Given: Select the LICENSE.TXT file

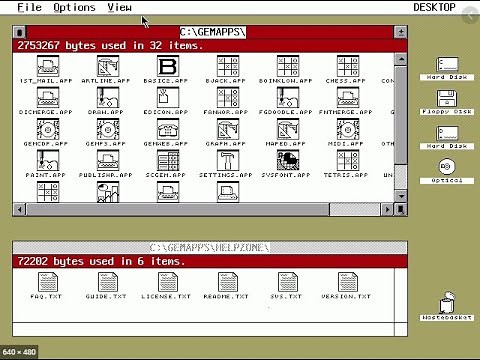Looking at the screenshot, I should click(x=168, y=282).
